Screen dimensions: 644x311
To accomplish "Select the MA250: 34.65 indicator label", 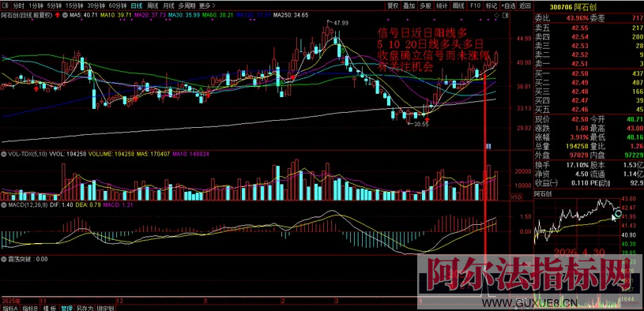I will point(291,15).
